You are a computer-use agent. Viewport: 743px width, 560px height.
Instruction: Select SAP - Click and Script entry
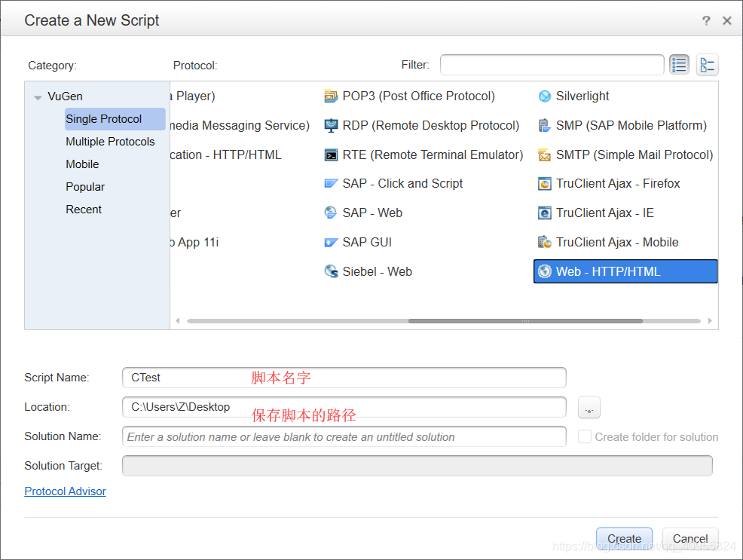[402, 183]
